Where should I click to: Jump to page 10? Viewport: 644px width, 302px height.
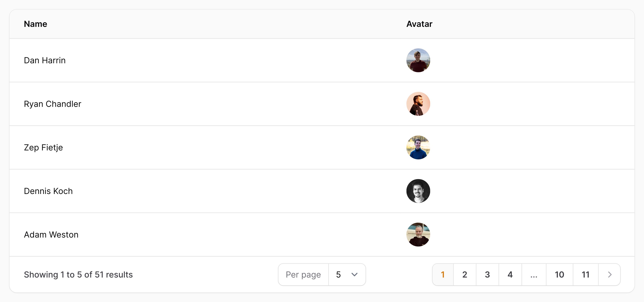point(560,275)
